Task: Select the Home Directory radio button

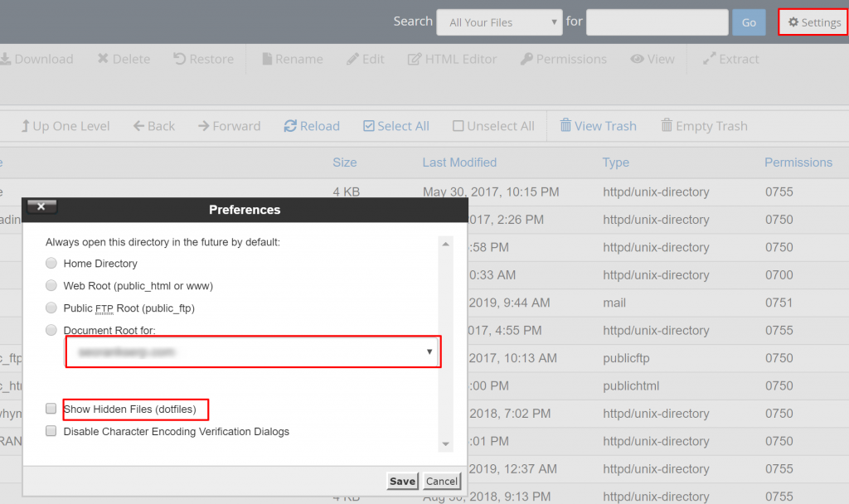Action: pos(51,263)
